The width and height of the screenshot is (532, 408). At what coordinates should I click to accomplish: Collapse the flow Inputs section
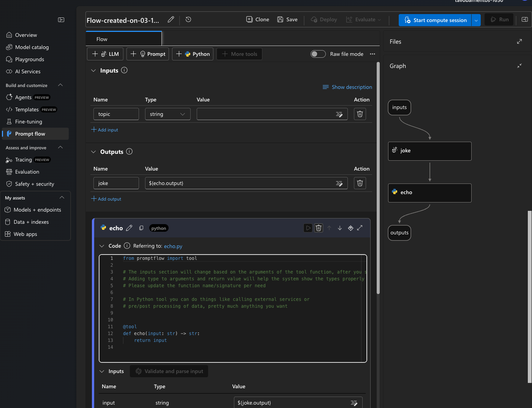tap(93, 71)
